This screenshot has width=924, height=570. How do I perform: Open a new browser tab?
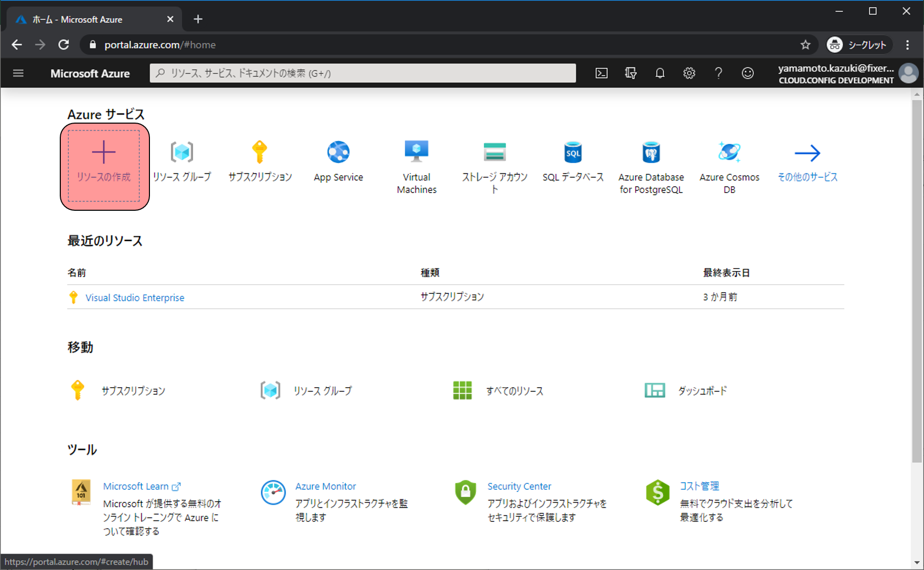point(198,19)
